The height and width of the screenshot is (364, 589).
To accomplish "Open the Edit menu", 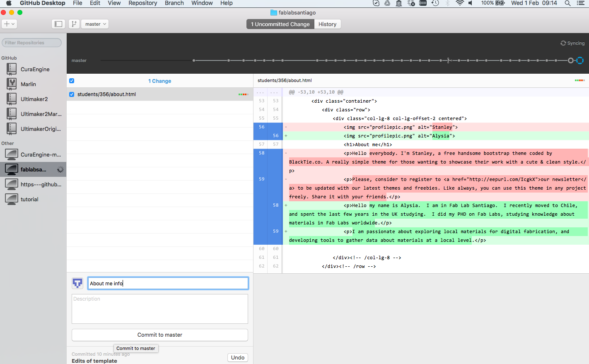I will pyautogui.click(x=95, y=3).
